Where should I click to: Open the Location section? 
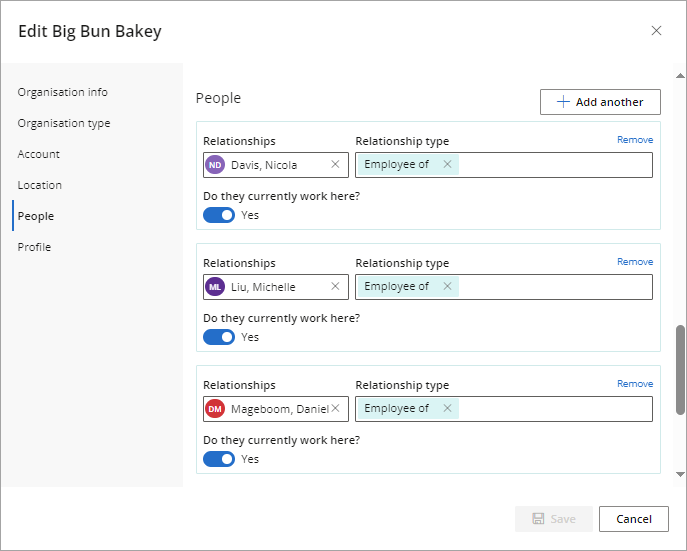39,185
